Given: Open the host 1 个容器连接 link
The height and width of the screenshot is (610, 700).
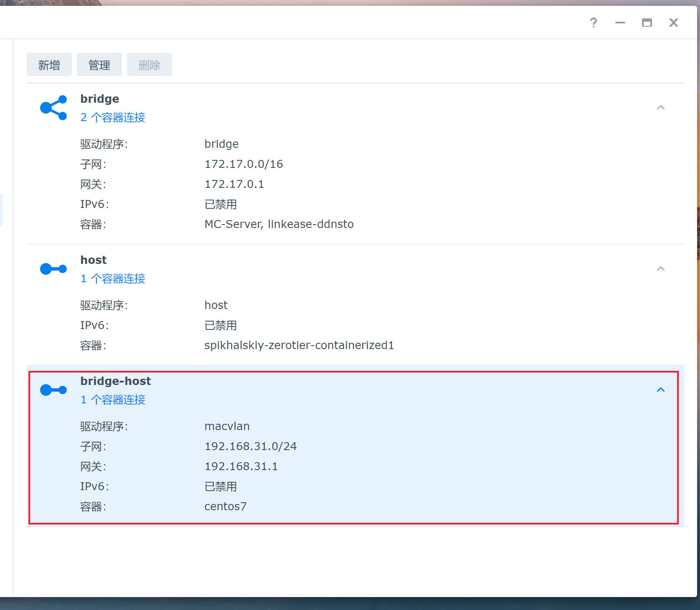Looking at the screenshot, I should pyautogui.click(x=113, y=279).
